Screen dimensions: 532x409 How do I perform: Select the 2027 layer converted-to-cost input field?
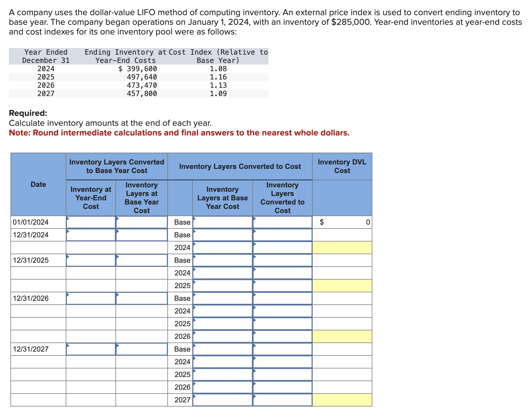[282, 400]
